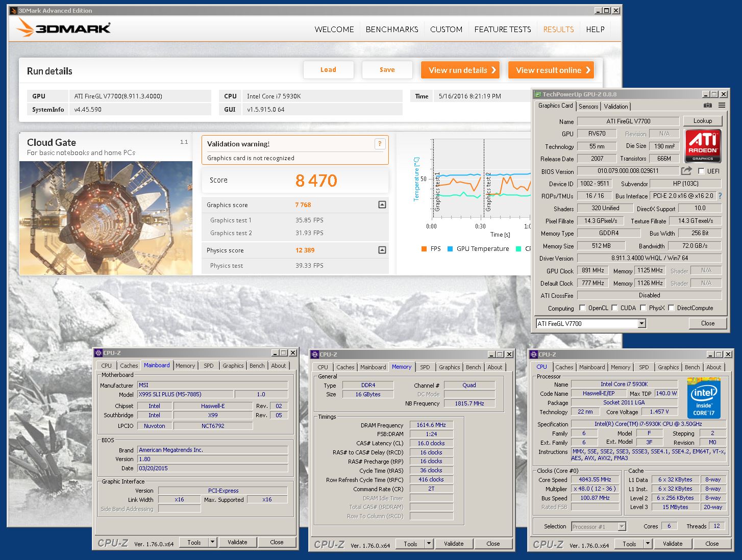This screenshot has width=742, height=560.
Task: Click the overall score 8 470
Action: pos(316,181)
